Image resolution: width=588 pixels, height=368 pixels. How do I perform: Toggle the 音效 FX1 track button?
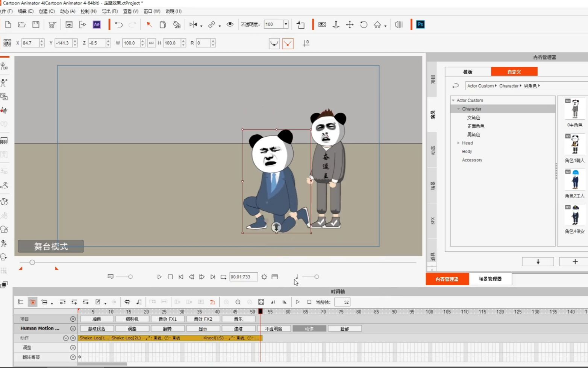point(167,319)
